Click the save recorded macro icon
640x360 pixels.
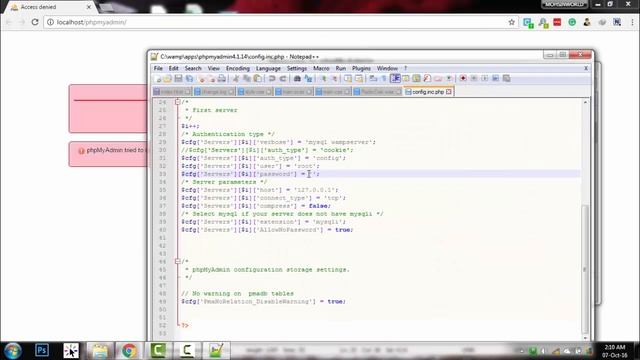pos(507,78)
